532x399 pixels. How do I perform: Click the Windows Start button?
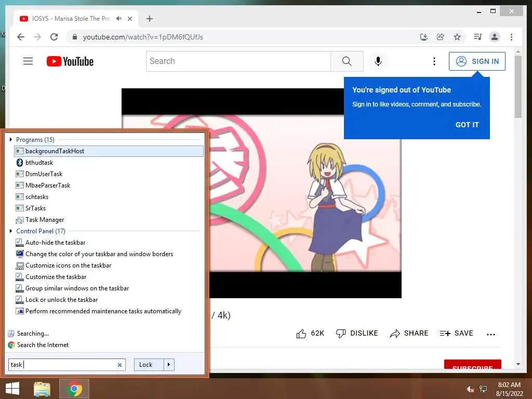(x=12, y=389)
